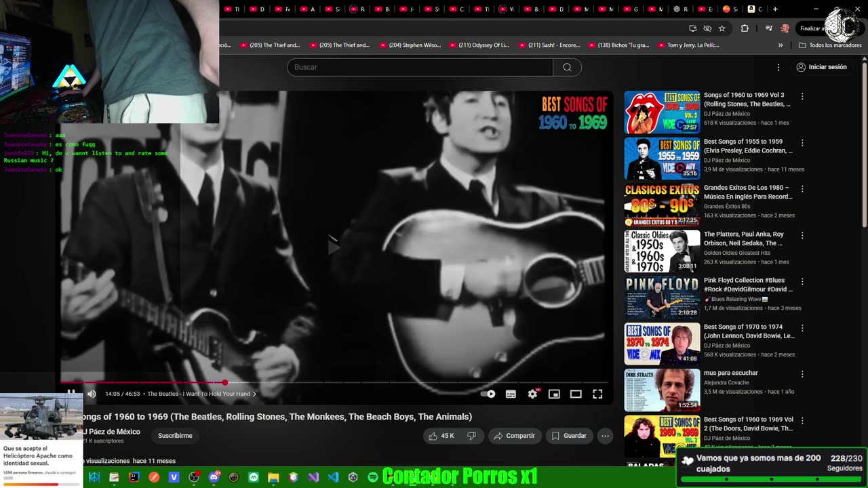Open bookmark '(204) Stephen Wilso...'
The height and width of the screenshot is (488, 868).
[410, 45]
